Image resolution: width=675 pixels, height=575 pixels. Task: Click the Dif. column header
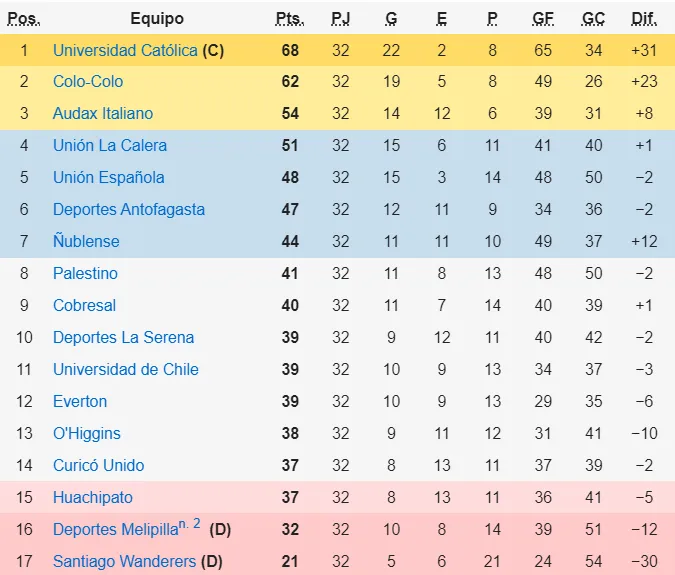(x=644, y=19)
